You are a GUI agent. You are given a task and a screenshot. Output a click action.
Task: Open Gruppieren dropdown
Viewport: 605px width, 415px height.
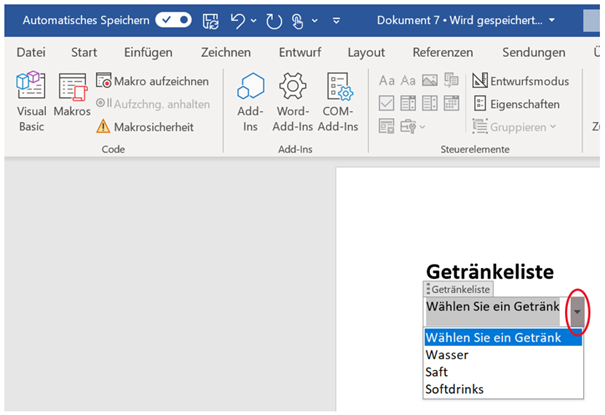pyautogui.click(x=514, y=127)
